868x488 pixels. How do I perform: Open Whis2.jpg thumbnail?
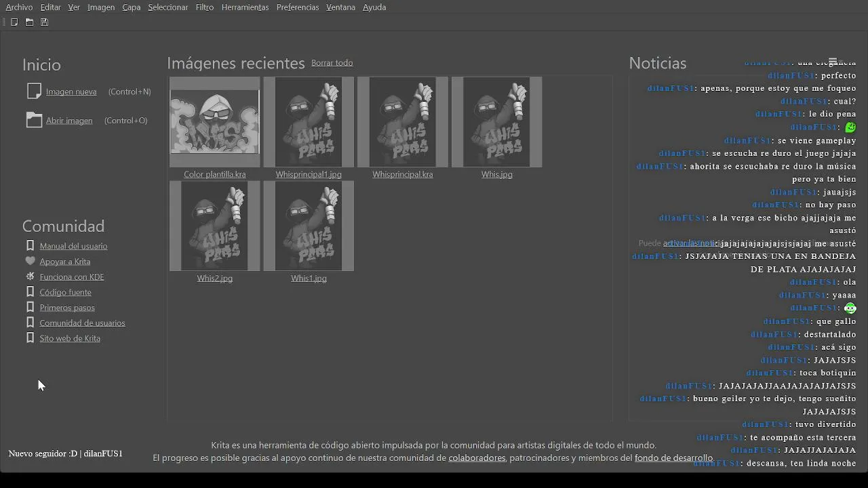[214, 226]
